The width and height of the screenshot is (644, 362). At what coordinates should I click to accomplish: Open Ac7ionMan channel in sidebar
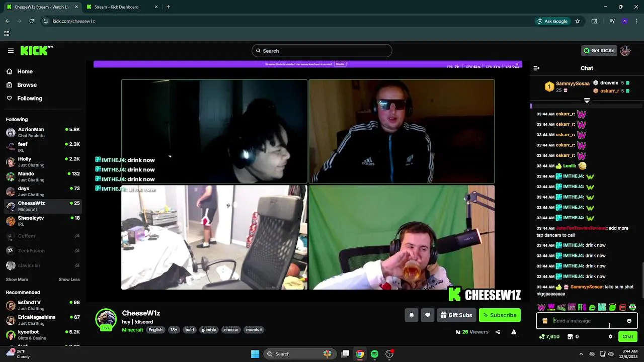point(43,133)
